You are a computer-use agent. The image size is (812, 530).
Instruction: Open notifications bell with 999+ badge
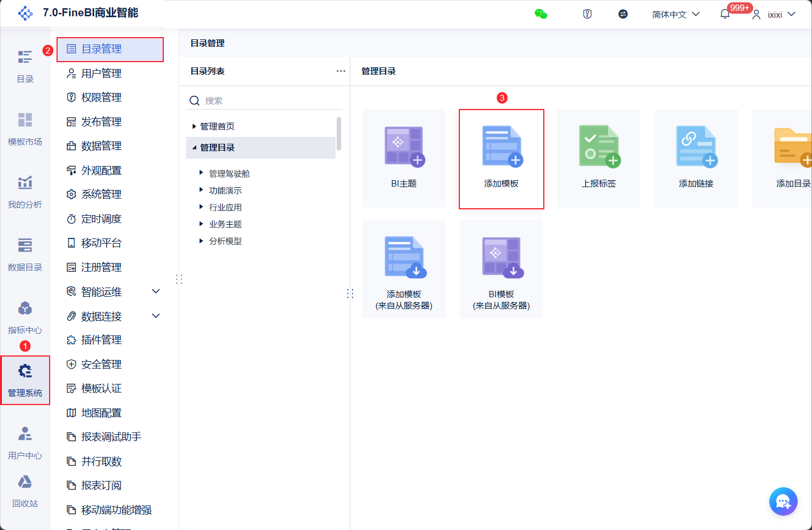point(725,14)
